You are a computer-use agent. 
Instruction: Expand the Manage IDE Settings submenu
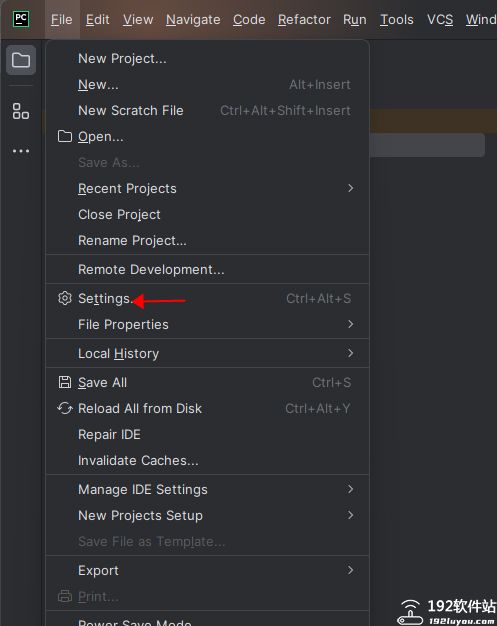207,489
